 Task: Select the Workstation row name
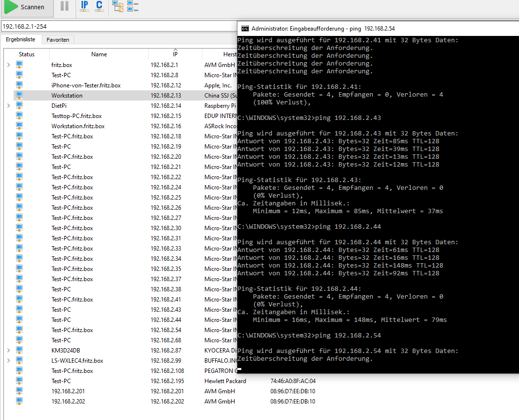[67, 95]
